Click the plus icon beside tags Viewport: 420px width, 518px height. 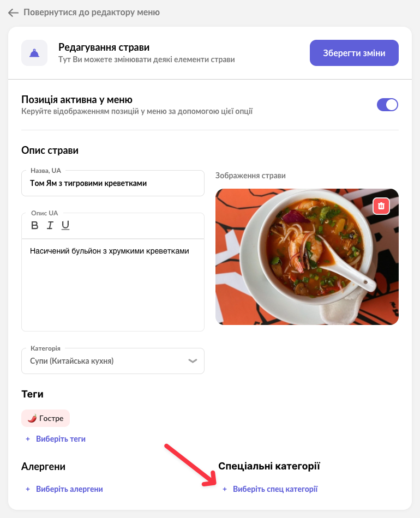click(x=28, y=439)
